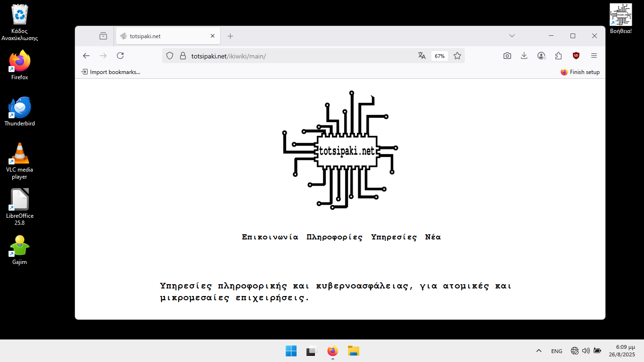Image resolution: width=644 pixels, height=362 pixels.
Task: Click the translate page icon in address bar
Action: [421, 56]
